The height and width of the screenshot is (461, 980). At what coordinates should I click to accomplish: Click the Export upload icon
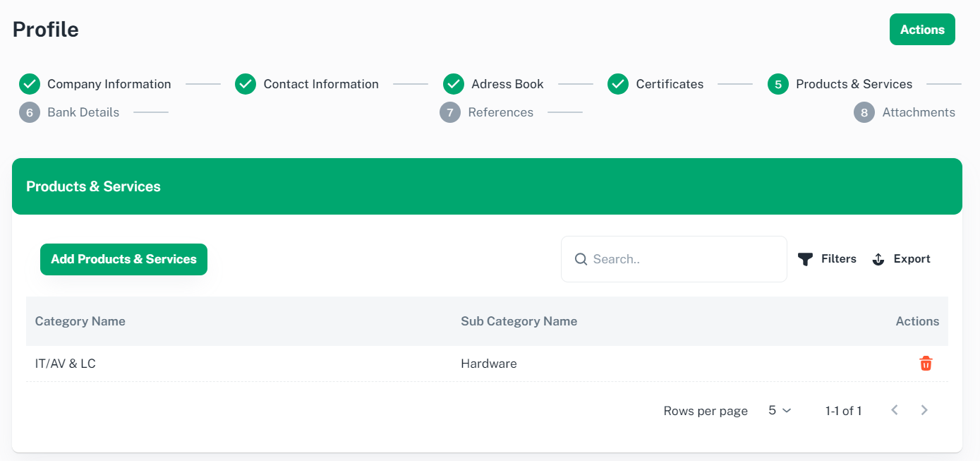878,259
